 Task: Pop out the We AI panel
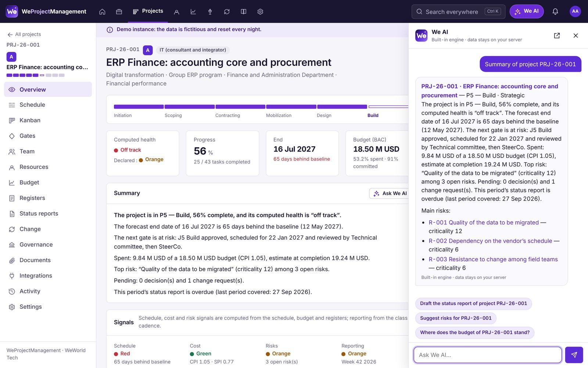557,35
